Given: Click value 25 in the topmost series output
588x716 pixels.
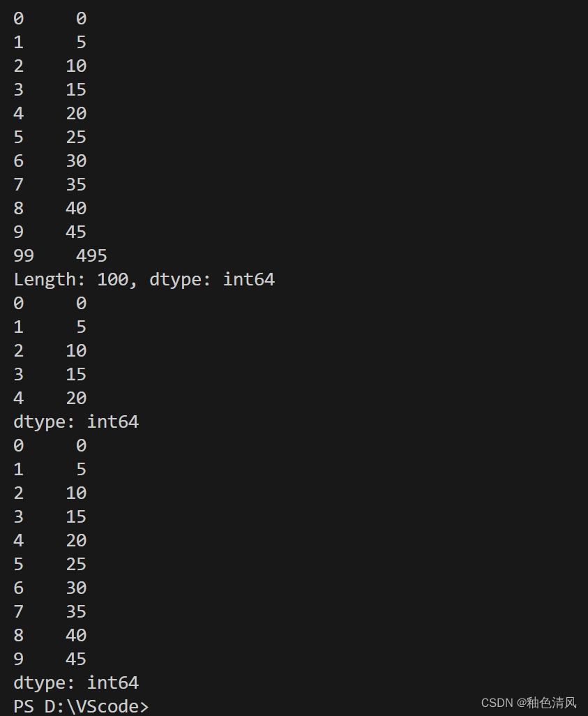Looking at the screenshot, I should click(76, 137).
